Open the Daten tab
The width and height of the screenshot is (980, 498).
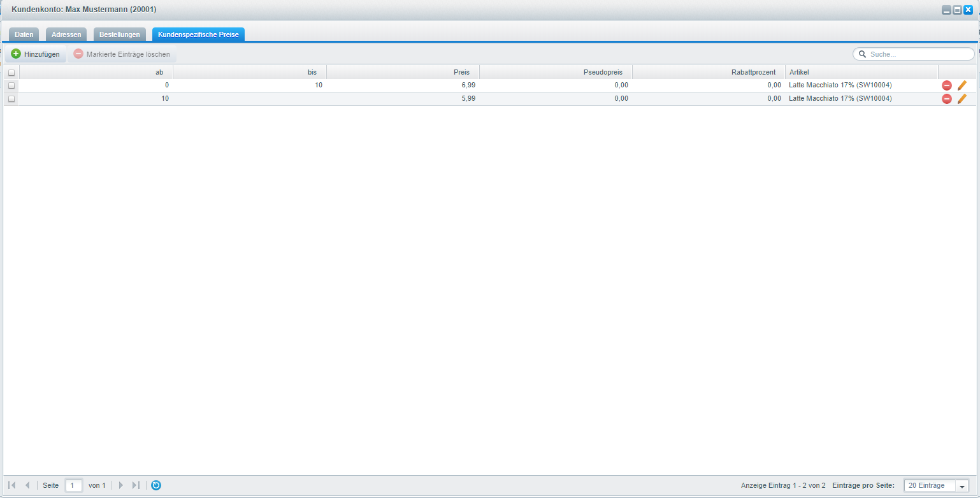24,34
